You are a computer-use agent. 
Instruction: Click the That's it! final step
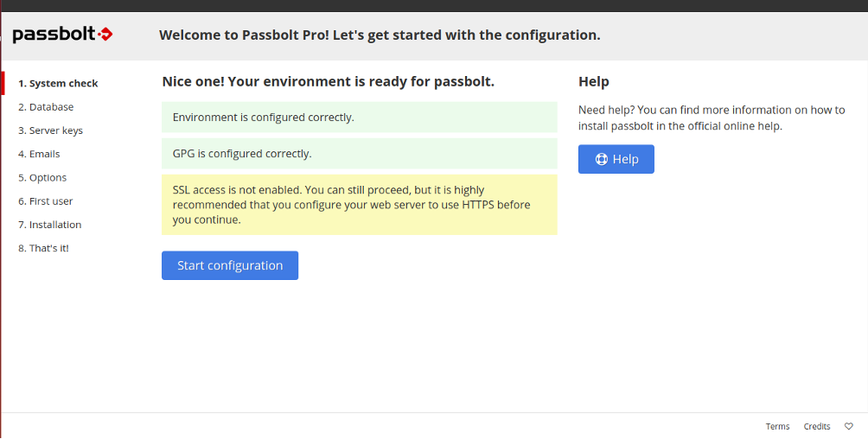[44, 249]
